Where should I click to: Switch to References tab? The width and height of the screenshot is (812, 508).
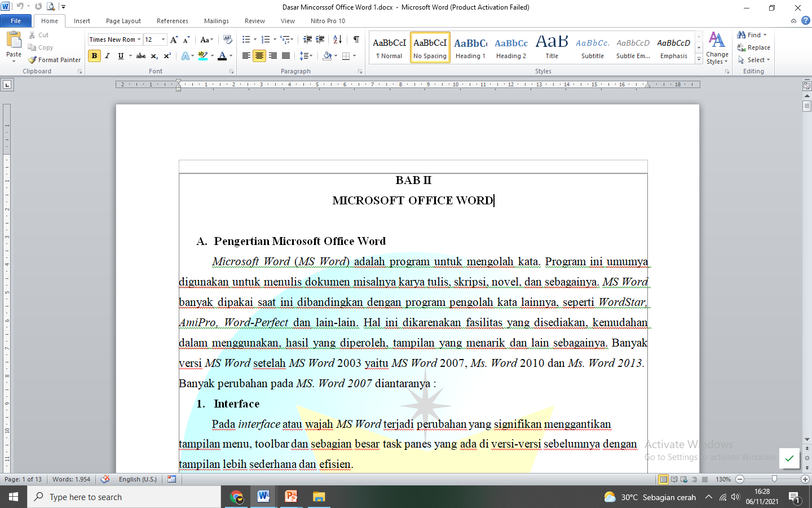pos(173,21)
